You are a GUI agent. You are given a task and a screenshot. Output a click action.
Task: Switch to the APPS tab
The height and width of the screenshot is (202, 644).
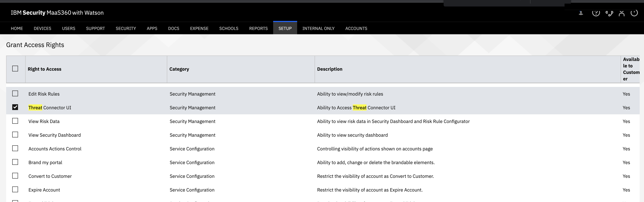tap(152, 28)
